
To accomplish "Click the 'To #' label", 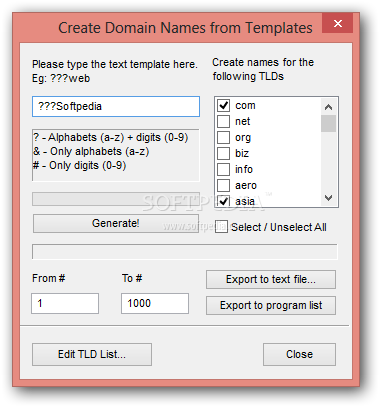I will (x=132, y=278).
